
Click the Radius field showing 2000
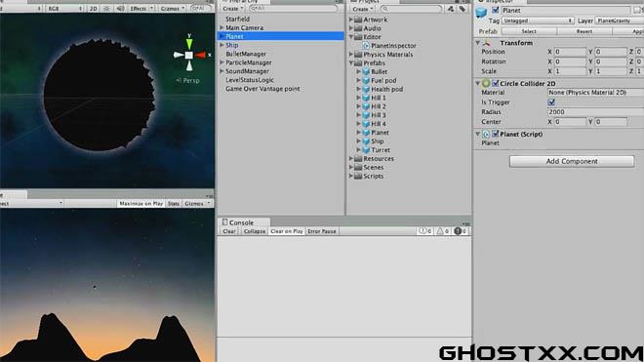595,112
